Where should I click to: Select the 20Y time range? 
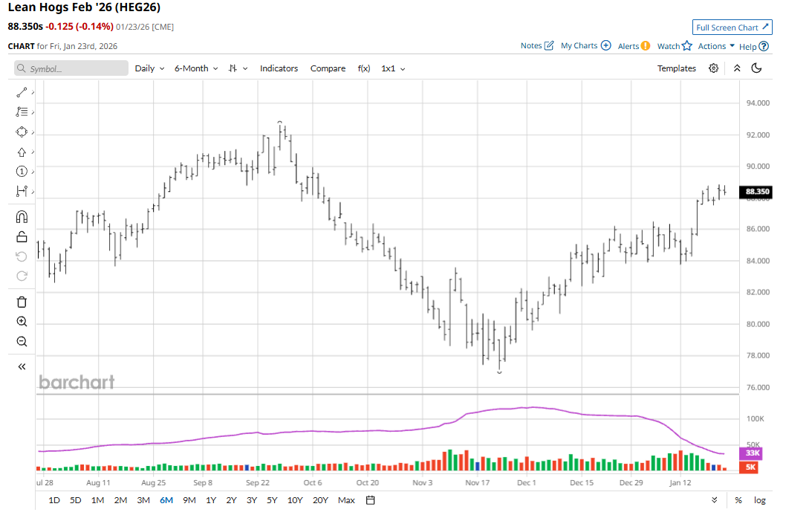320,500
